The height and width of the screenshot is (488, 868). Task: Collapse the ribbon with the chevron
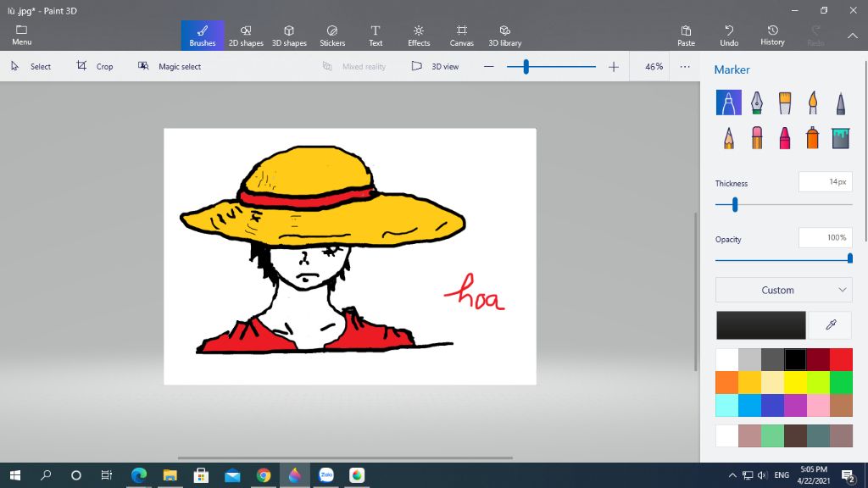tap(853, 36)
